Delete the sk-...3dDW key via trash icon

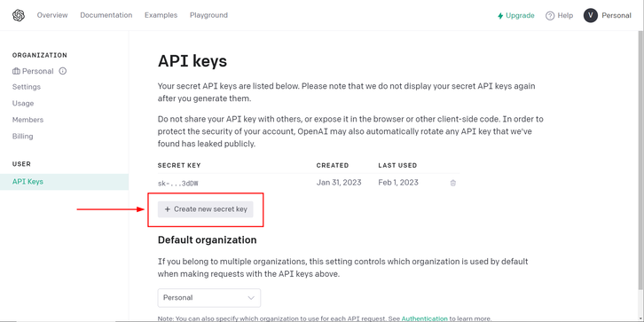[x=453, y=183]
